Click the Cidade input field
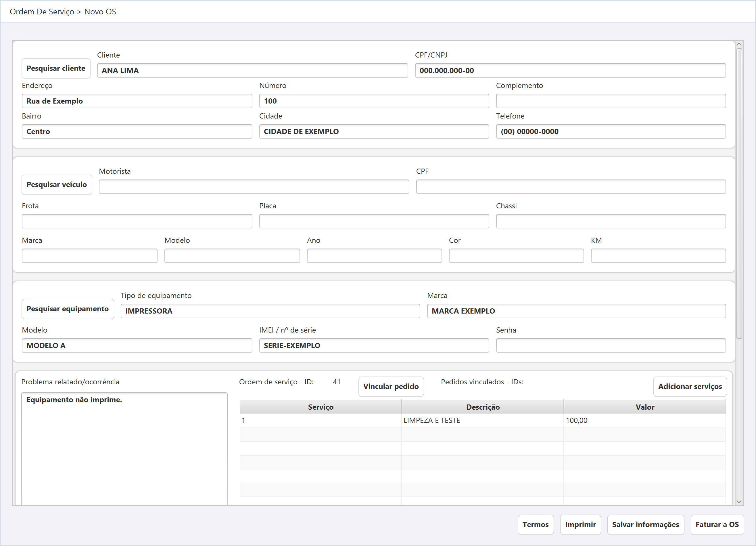 (x=374, y=131)
